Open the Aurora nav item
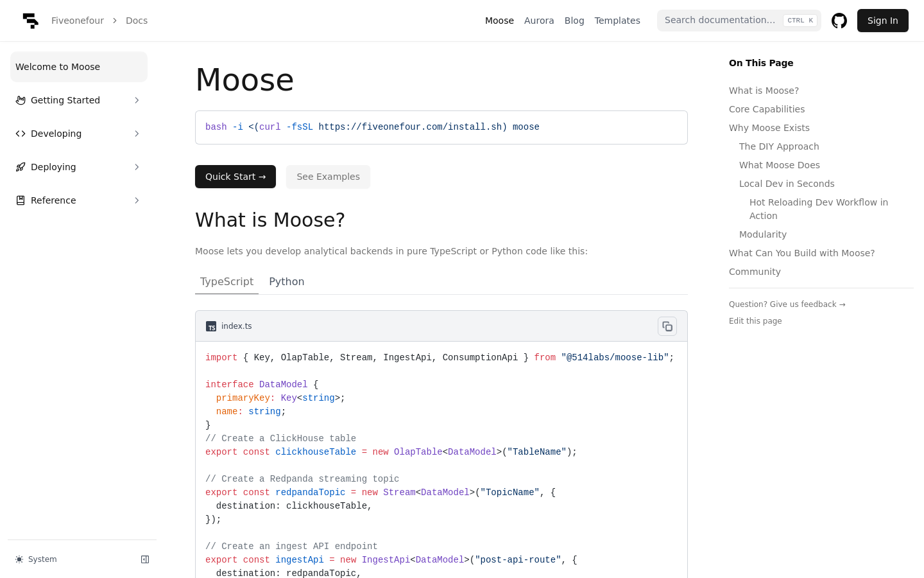The image size is (924, 578). point(539,21)
